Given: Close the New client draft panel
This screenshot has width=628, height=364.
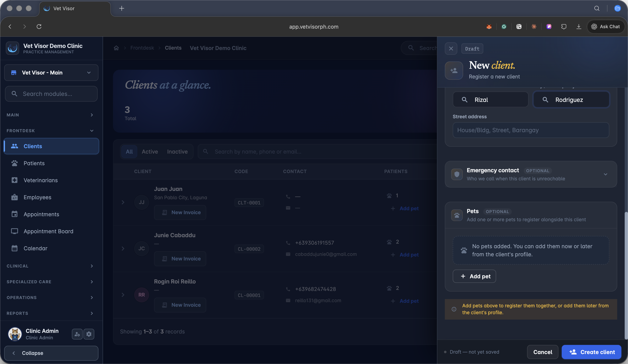Looking at the screenshot, I should point(451,49).
